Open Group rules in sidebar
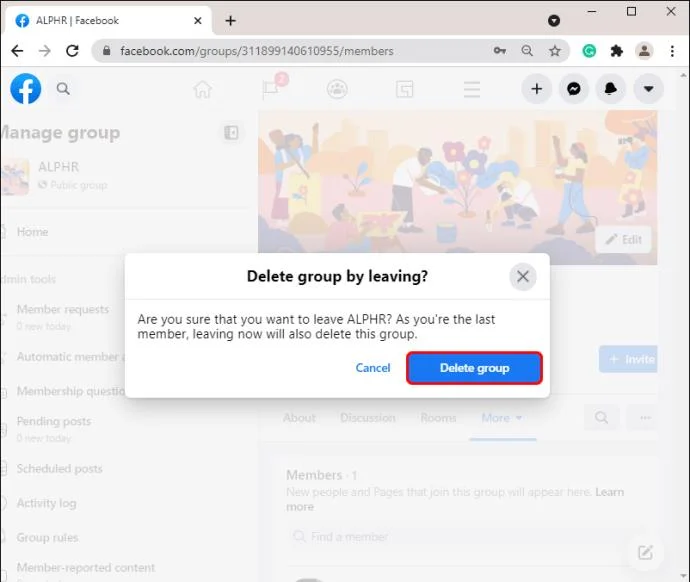Image resolution: width=690 pixels, height=582 pixels. click(x=47, y=538)
